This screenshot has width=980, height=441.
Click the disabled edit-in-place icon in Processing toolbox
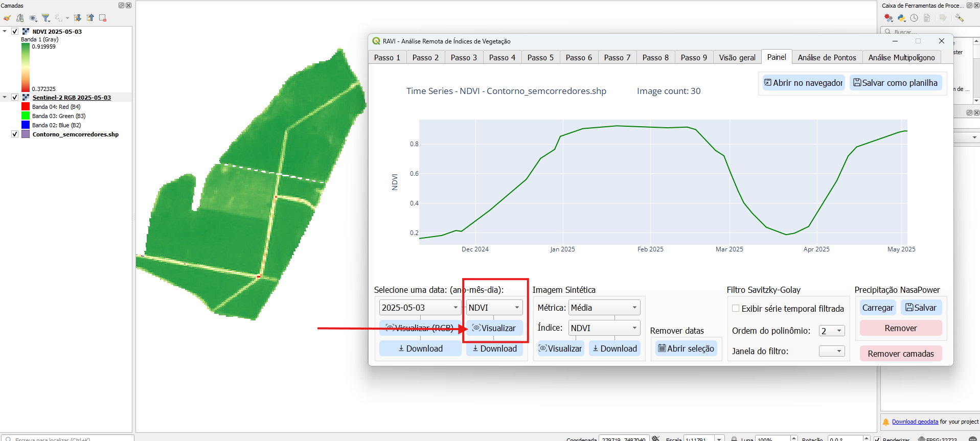click(x=943, y=18)
